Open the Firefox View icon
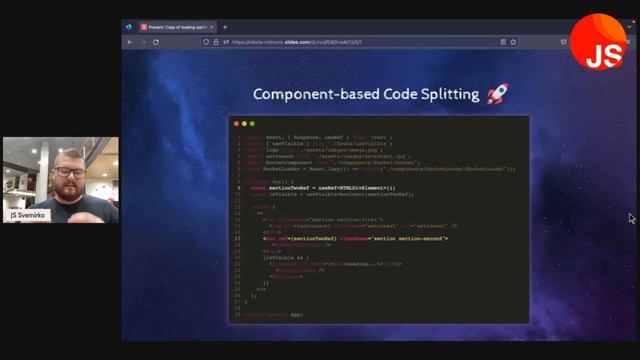This screenshot has width=640, height=360. pyautogui.click(x=129, y=27)
